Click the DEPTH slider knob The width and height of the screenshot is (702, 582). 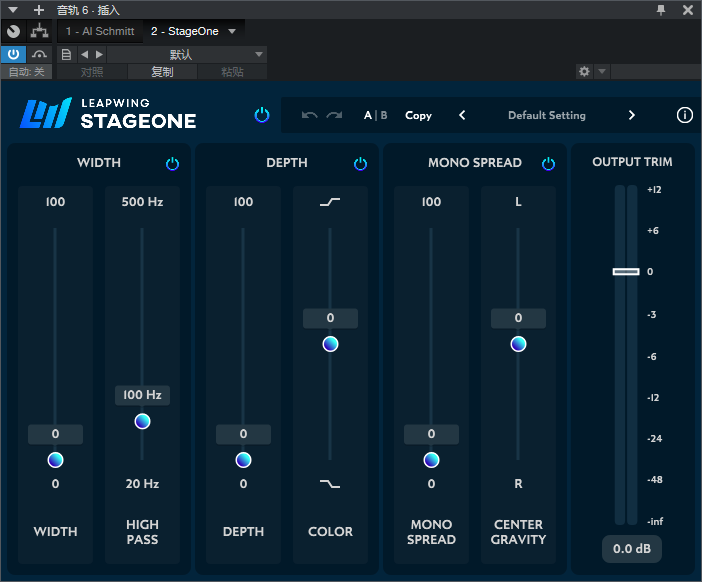click(x=244, y=460)
